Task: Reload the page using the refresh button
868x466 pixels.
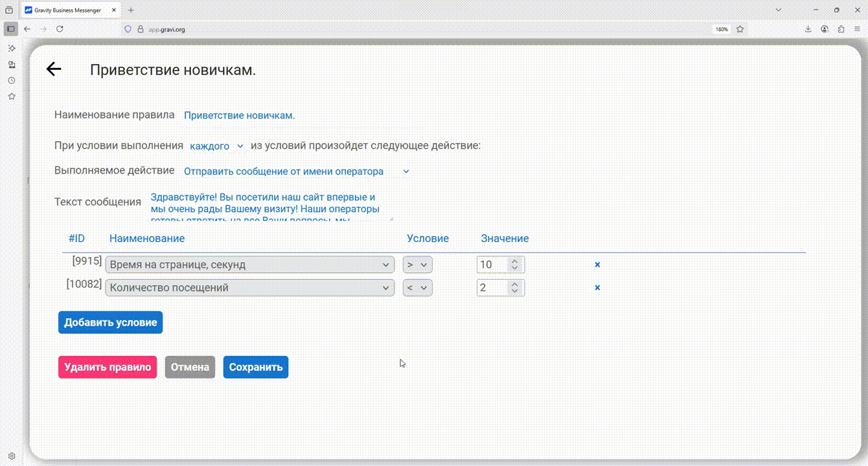Action: point(60,29)
